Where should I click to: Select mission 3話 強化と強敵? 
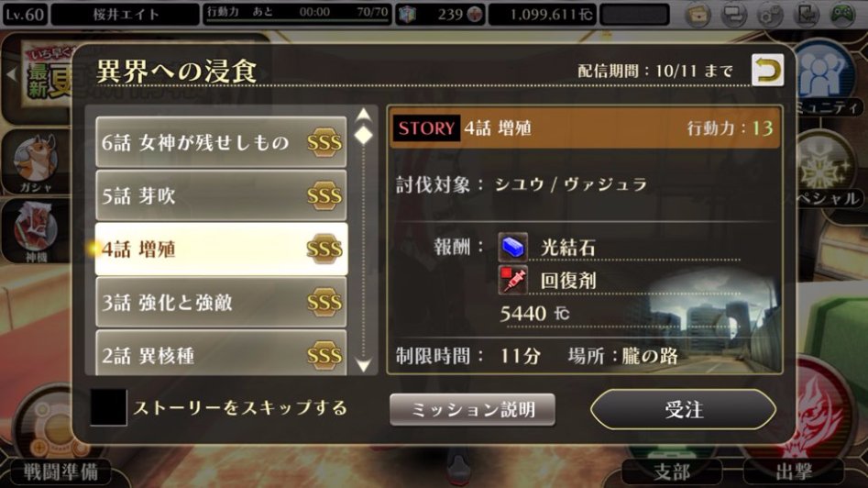[x=221, y=303]
